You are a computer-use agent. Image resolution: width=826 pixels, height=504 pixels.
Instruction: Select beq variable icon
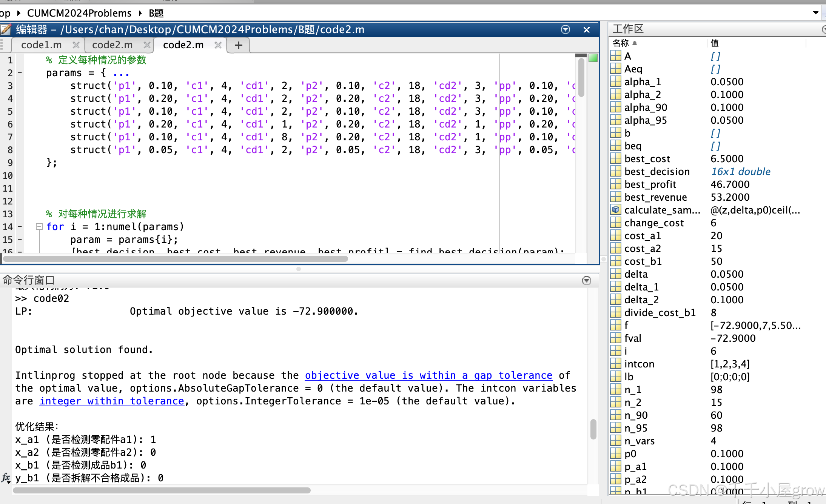click(x=616, y=146)
